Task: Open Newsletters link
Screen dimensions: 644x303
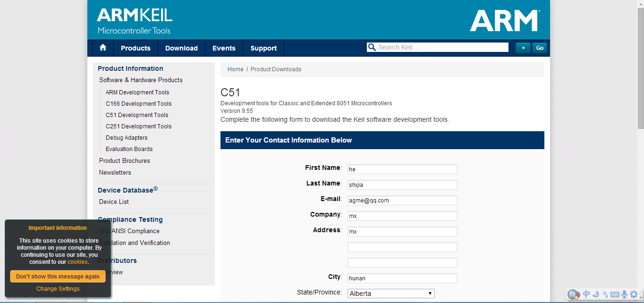Action: click(115, 173)
